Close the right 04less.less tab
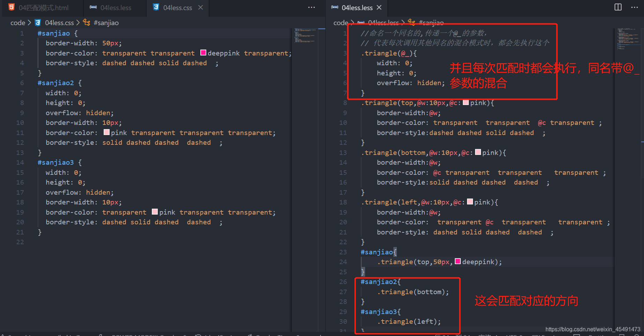 coord(379,7)
